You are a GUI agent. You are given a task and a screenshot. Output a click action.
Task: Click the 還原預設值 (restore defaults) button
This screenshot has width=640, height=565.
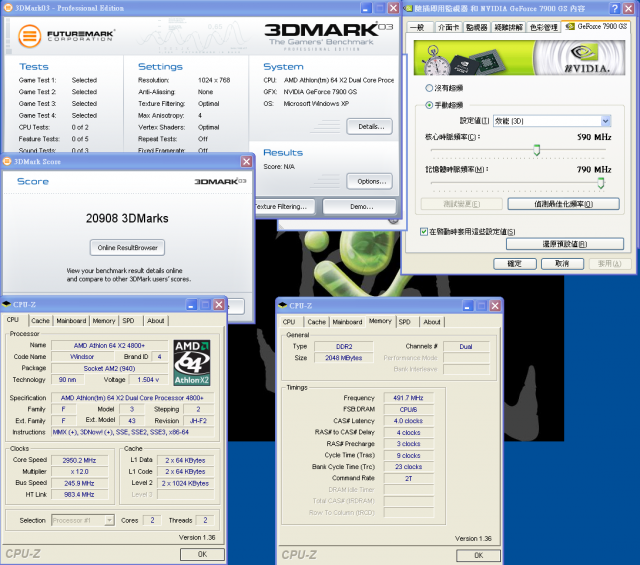pos(565,244)
